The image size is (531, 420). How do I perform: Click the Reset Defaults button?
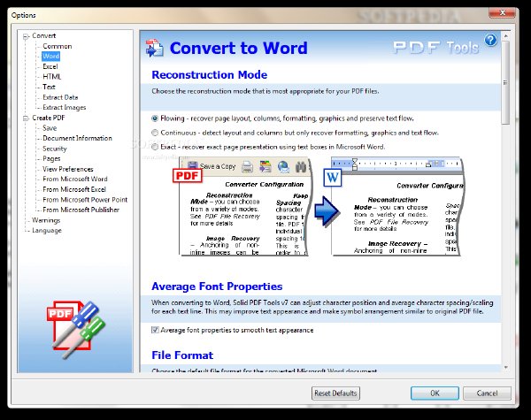point(335,393)
